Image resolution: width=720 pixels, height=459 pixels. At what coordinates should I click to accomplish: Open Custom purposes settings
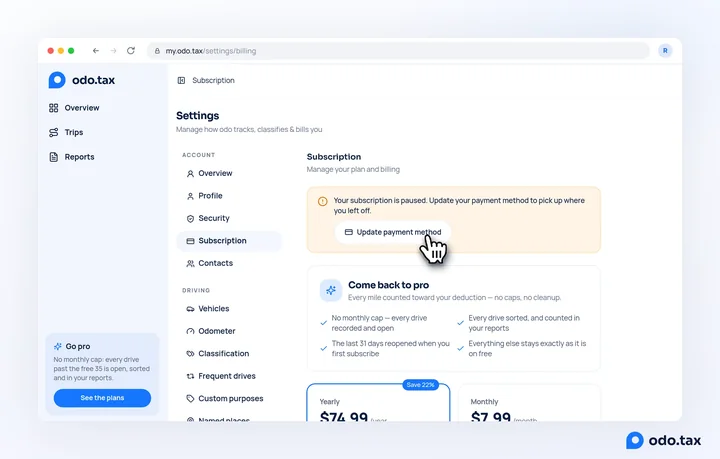(229, 399)
